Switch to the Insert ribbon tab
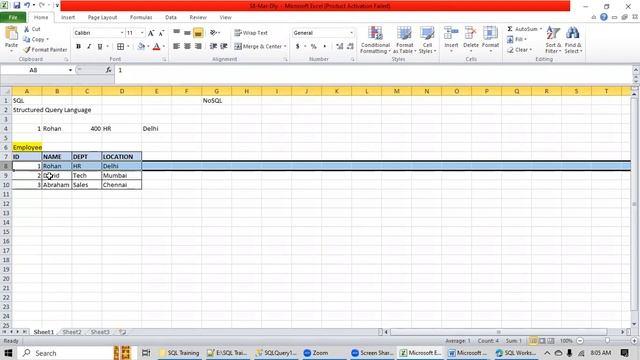This screenshot has height=360, width=640. coord(68,18)
